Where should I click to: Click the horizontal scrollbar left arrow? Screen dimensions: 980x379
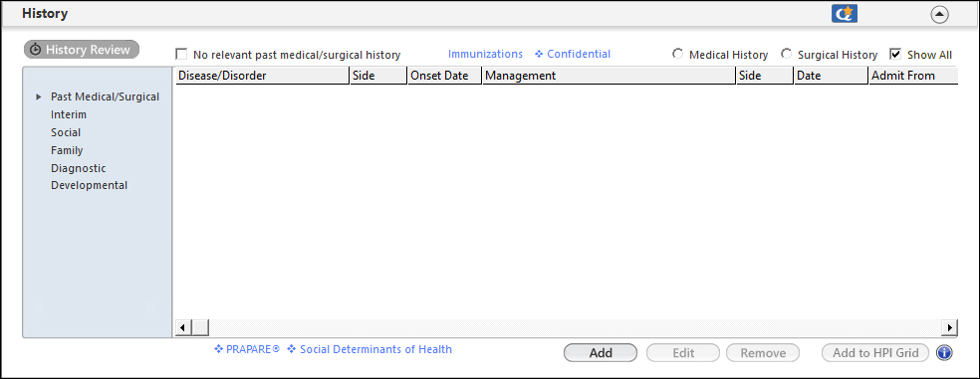tap(182, 327)
